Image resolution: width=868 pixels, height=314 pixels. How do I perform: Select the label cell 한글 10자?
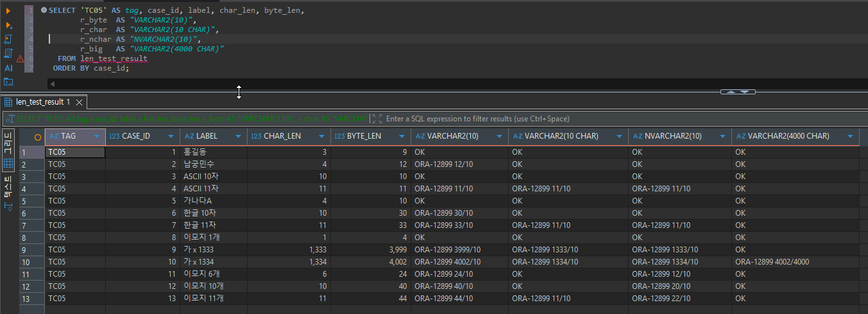click(x=213, y=213)
